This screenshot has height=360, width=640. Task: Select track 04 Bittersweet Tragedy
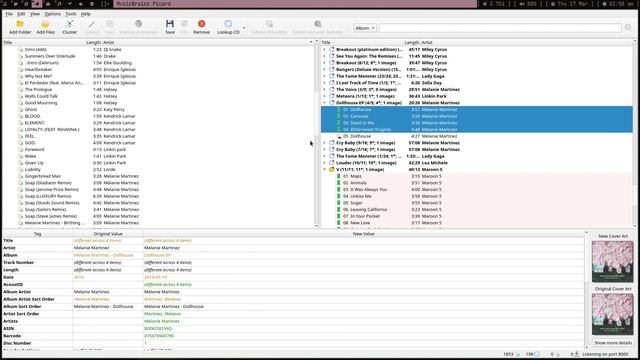pos(477,129)
